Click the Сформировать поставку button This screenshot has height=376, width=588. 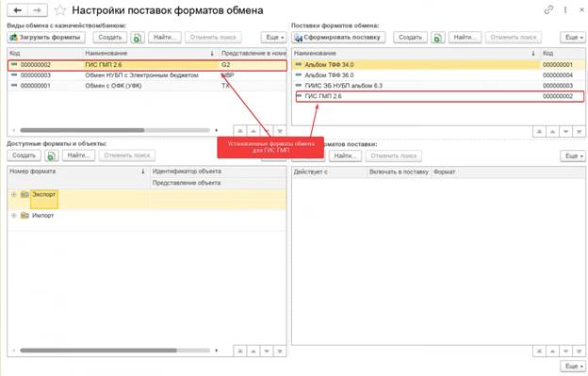click(338, 38)
